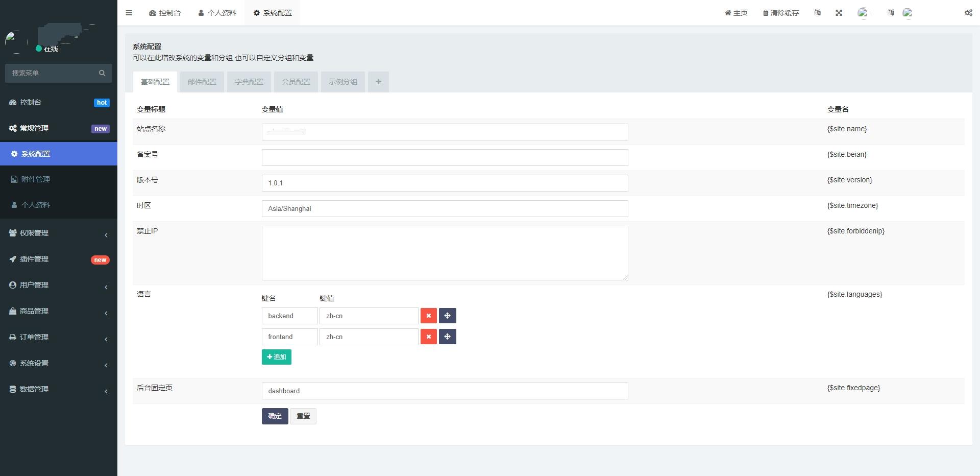
Task: Click the 后台固定页 field showing dashboard
Action: point(445,391)
